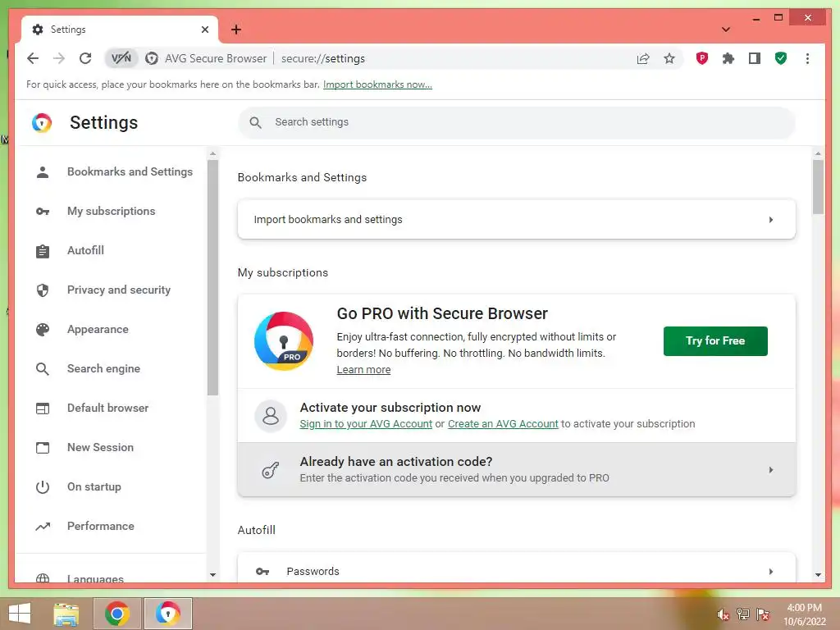Image resolution: width=840 pixels, height=630 pixels.
Task: Click the AVG Secure Browser site icon
Action: (x=152, y=58)
